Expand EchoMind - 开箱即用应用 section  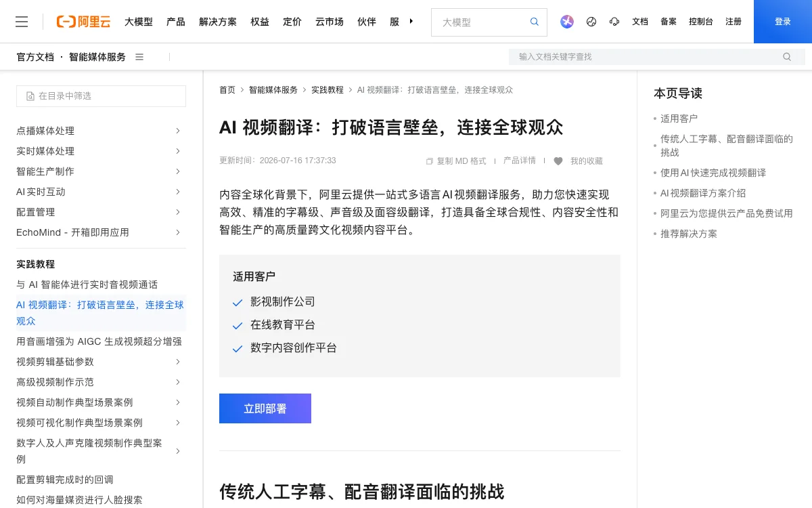177,232
